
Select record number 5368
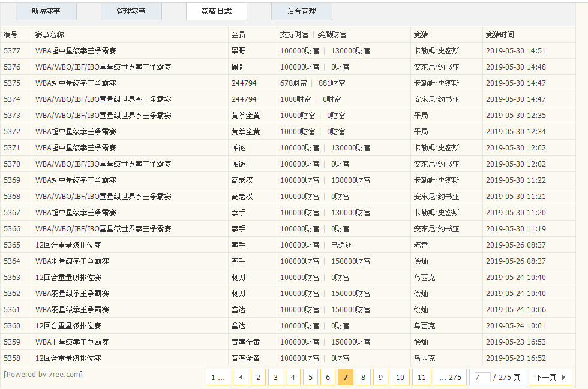point(12,197)
